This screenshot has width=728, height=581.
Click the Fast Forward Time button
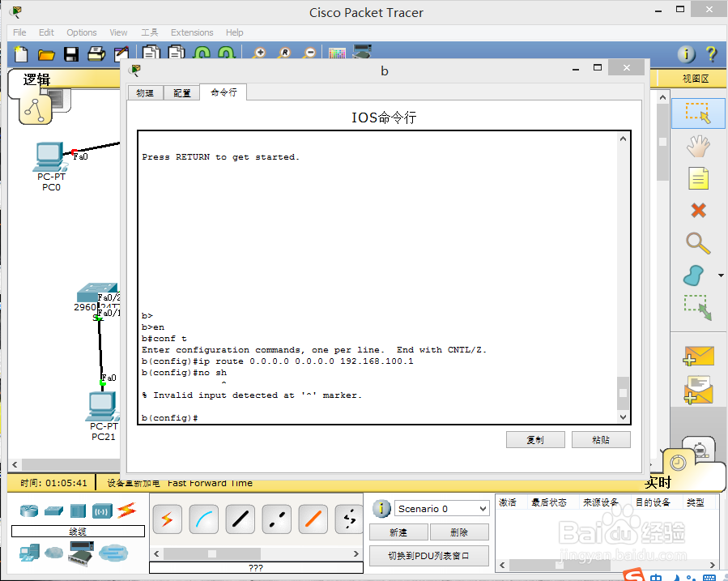(210, 484)
